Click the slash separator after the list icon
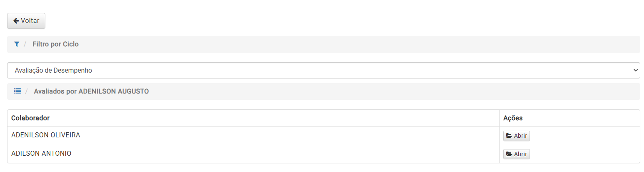 [x=26, y=91]
